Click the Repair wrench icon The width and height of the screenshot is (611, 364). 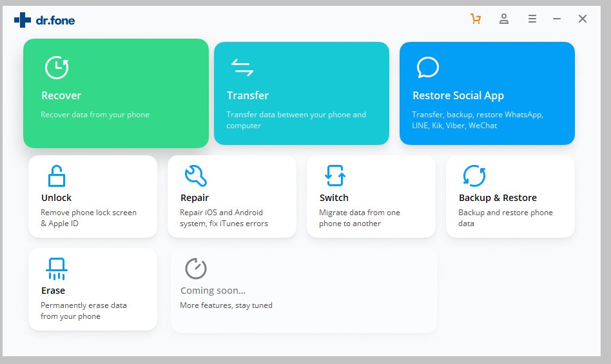pyautogui.click(x=196, y=176)
